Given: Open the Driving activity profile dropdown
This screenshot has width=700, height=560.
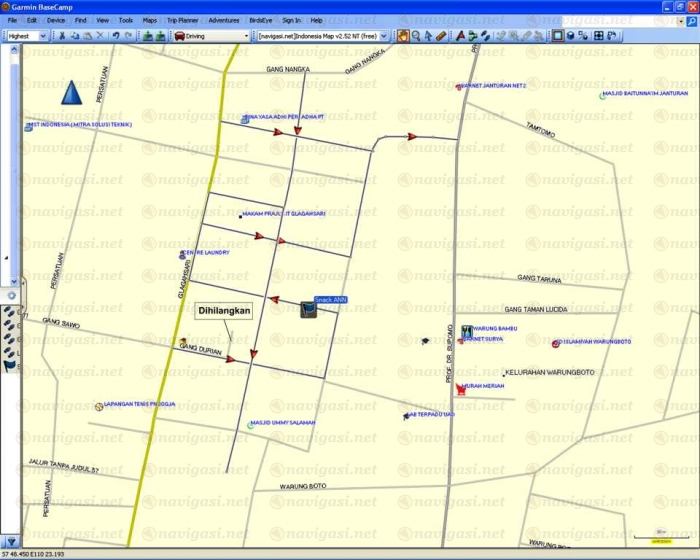Looking at the screenshot, I should click(x=210, y=36).
